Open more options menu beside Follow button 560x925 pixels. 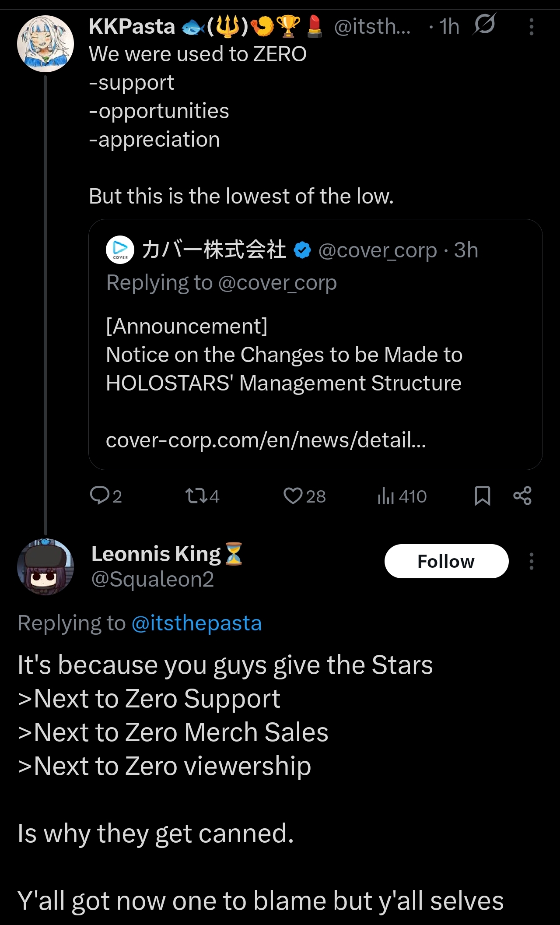[x=531, y=561]
